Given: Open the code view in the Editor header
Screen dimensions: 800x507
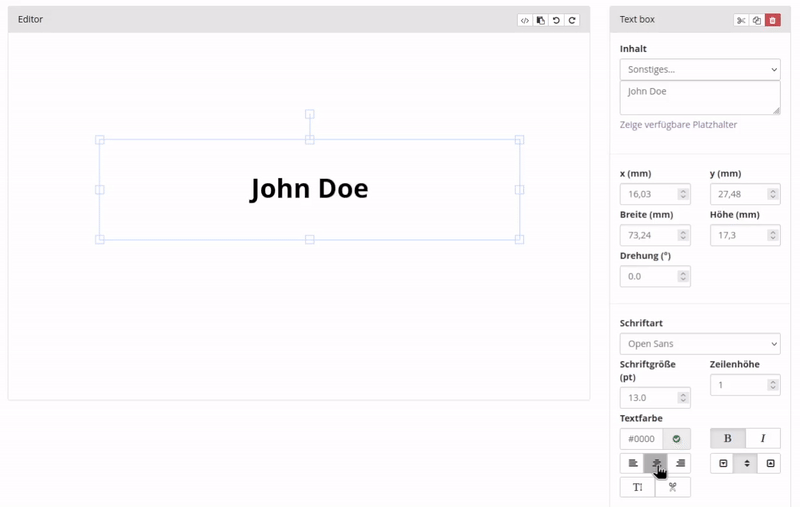Looking at the screenshot, I should coord(525,20).
